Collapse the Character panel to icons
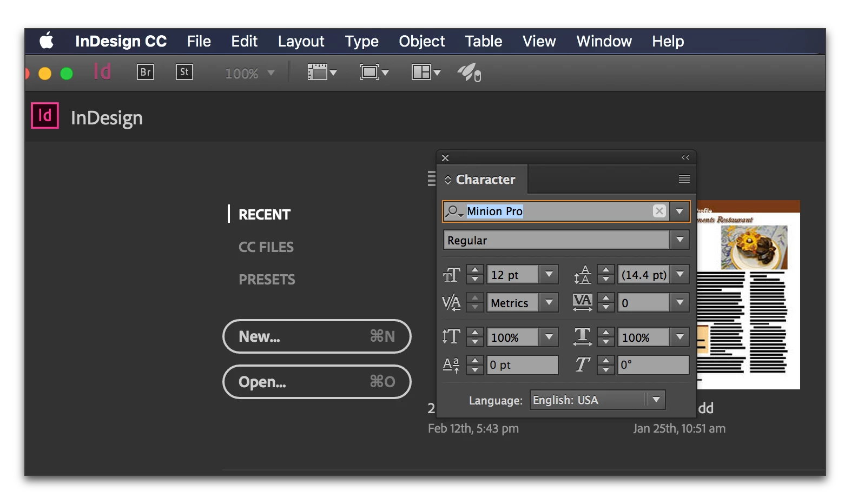Screen dimensions: 851x504 click(x=685, y=157)
